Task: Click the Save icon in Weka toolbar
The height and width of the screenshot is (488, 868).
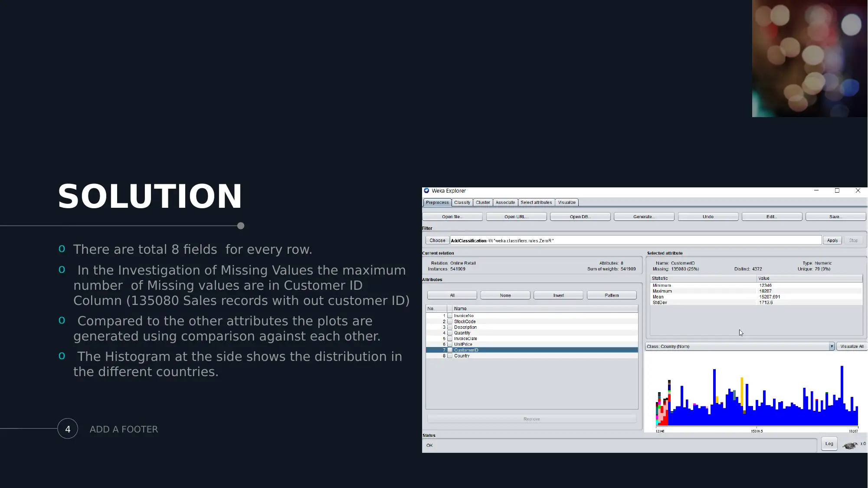Action: pyautogui.click(x=835, y=216)
